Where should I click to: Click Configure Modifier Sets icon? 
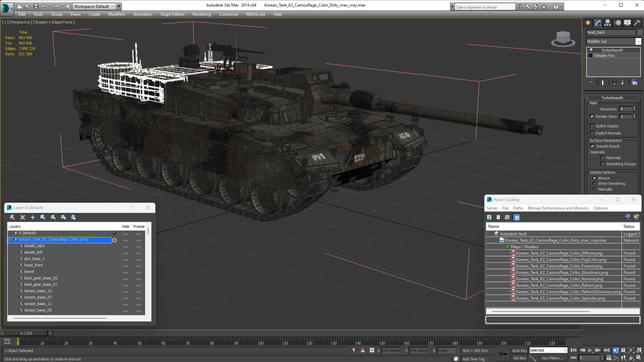(x=635, y=83)
